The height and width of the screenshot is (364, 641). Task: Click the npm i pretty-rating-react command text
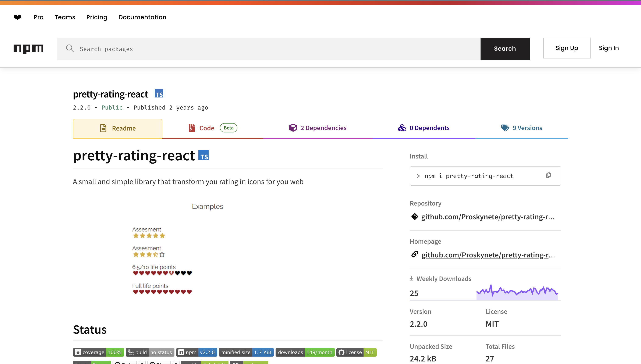pos(469,176)
